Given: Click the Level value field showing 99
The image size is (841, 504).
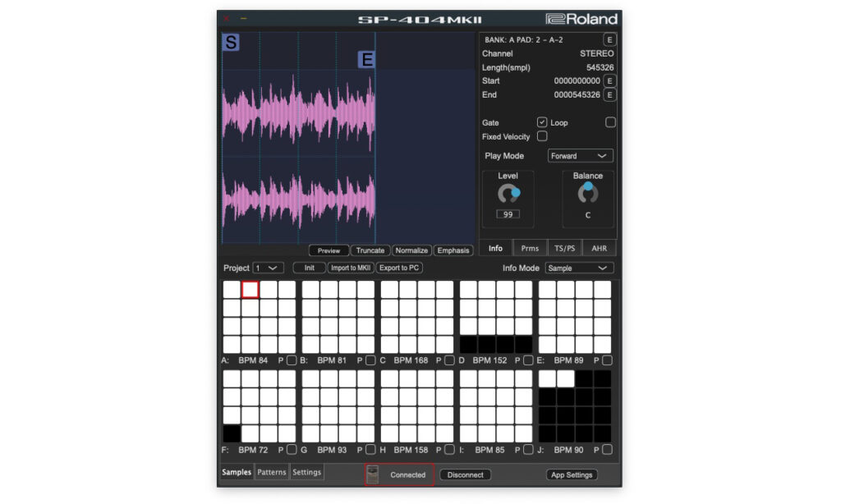Looking at the screenshot, I should [508, 214].
